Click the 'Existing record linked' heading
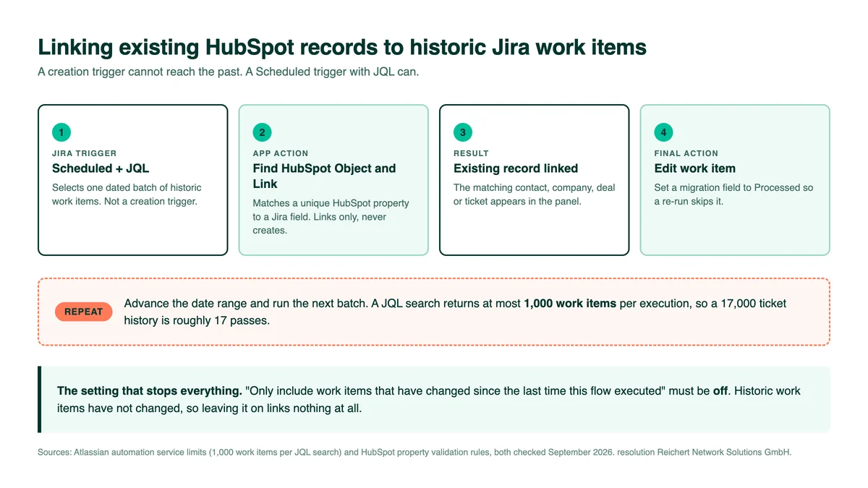The height and width of the screenshot is (488, 868). coord(516,168)
